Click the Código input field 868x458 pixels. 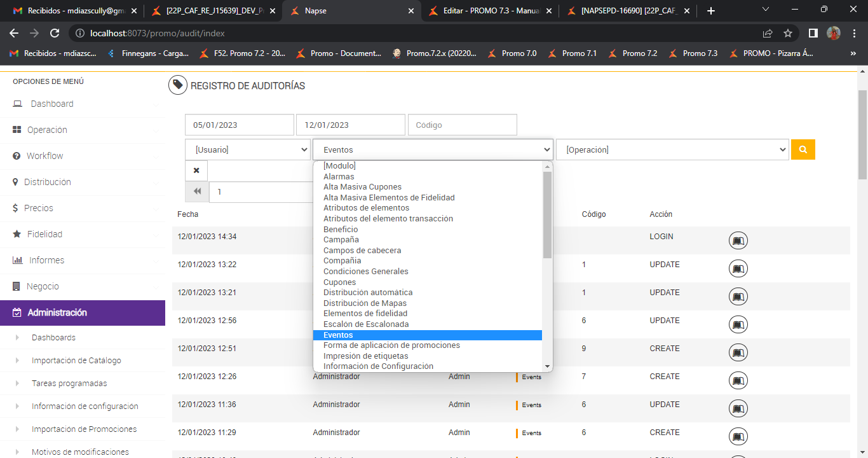pos(462,125)
